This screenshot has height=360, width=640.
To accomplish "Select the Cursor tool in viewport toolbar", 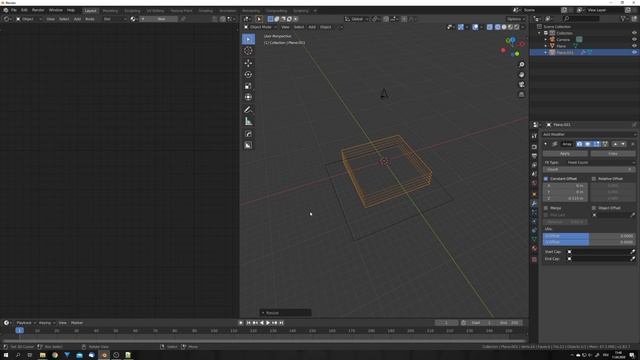I will 248,51.
